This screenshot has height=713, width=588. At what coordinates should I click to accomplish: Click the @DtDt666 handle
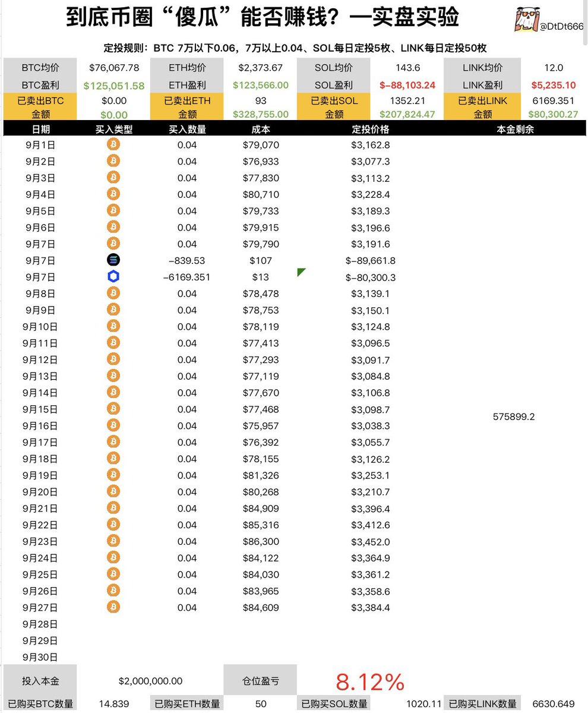561,26
